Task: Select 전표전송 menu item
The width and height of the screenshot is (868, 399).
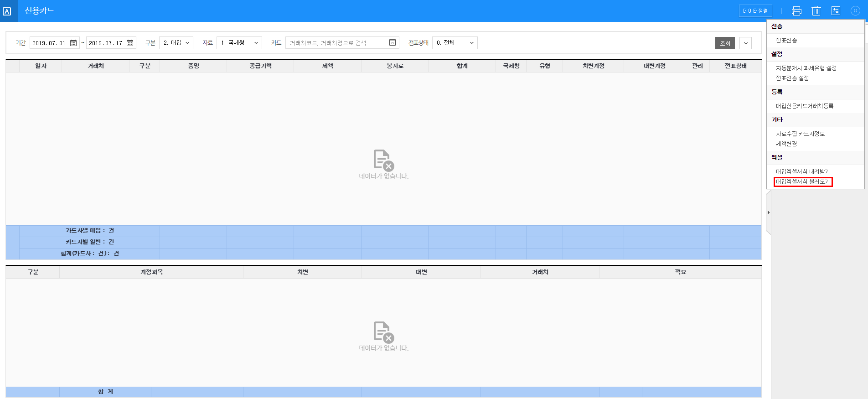Action: pyautogui.click(x=786, y=41)
